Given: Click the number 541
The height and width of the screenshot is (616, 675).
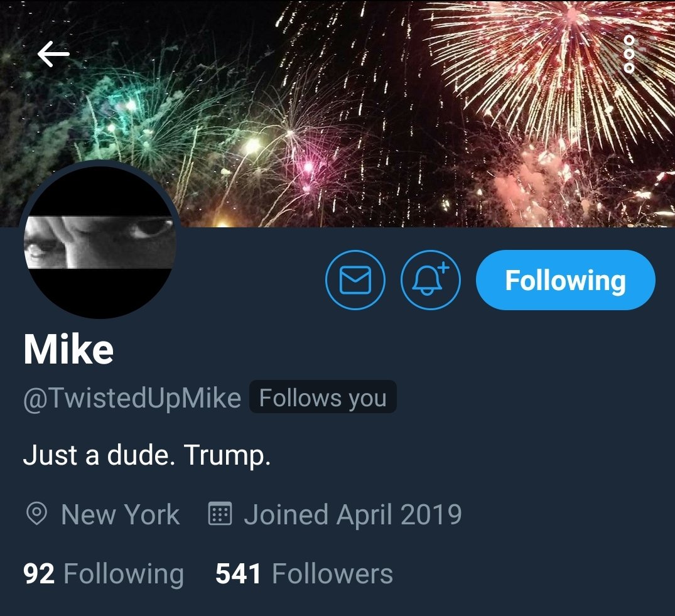Looking at the screenshot, I should pos(238,574).
